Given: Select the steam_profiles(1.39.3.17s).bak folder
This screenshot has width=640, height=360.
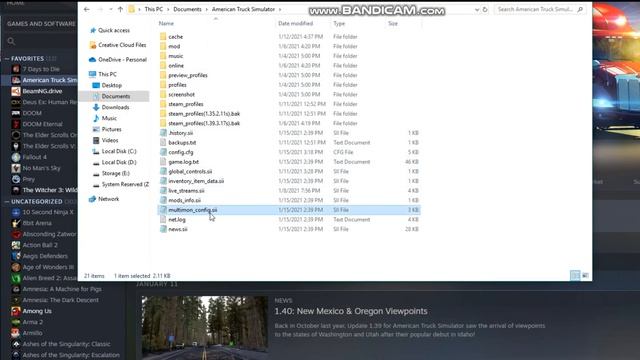Looking at the screenshot, I should (204, 123).
